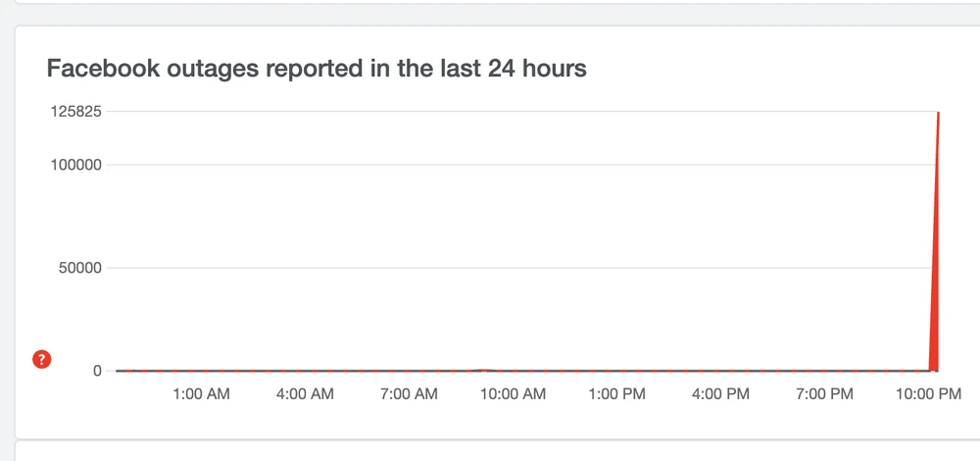Select the 10:00 AM time label

[513, 394]
